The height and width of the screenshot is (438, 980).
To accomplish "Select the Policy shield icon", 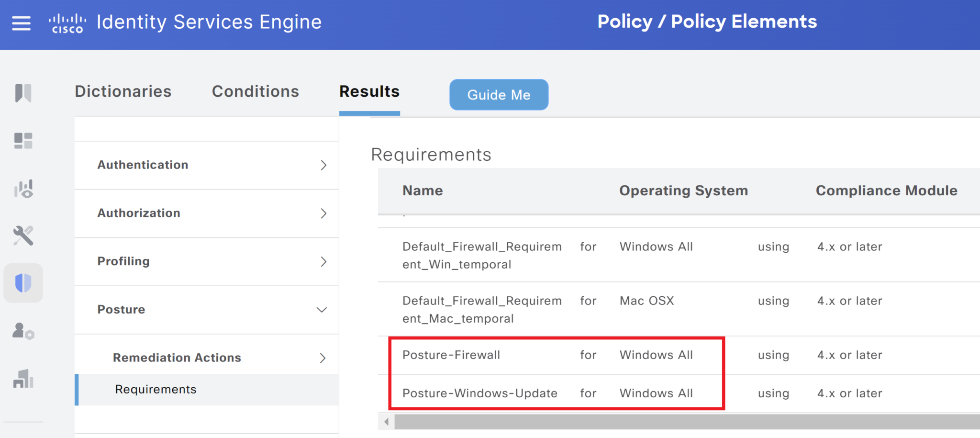I will [23, 283].
